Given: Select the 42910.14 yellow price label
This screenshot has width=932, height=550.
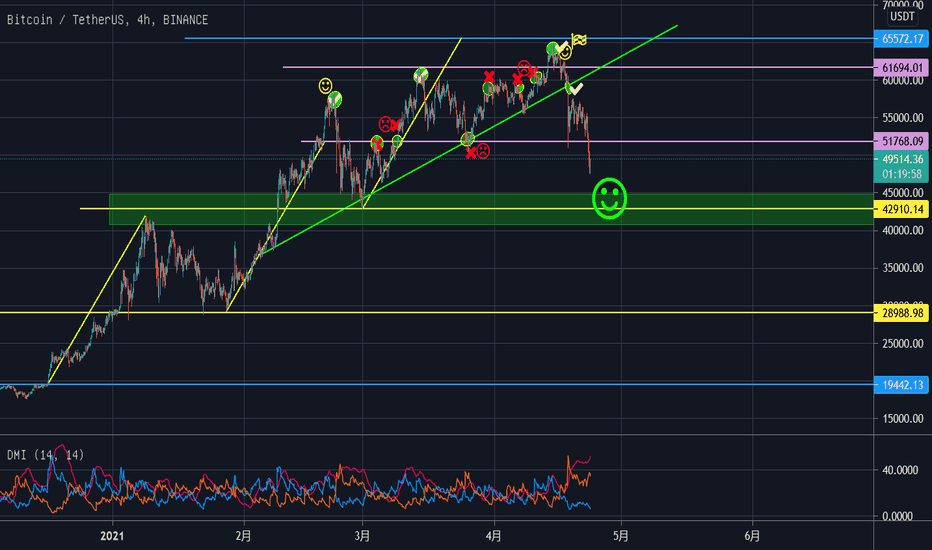Looking at the screenshot, I should click(902, 209).
